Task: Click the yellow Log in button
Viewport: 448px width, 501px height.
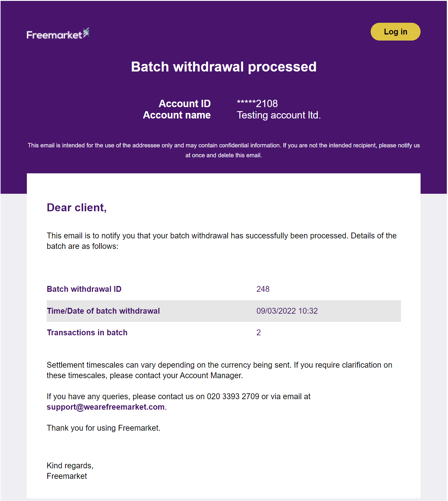Action: tap(395, 32)
